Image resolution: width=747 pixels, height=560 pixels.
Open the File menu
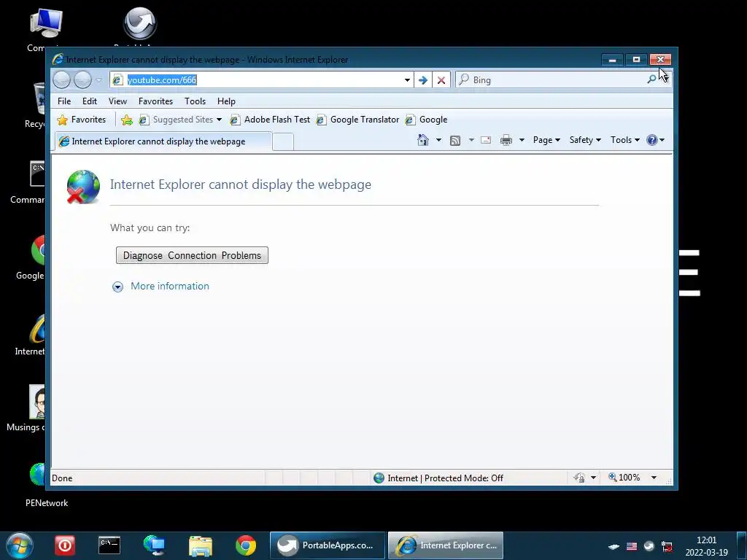[64, 101]
